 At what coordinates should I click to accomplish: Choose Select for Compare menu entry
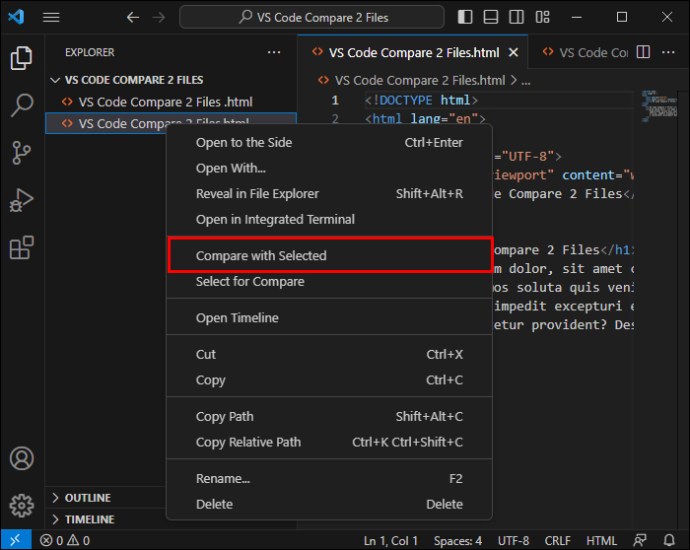click(250, 282)
